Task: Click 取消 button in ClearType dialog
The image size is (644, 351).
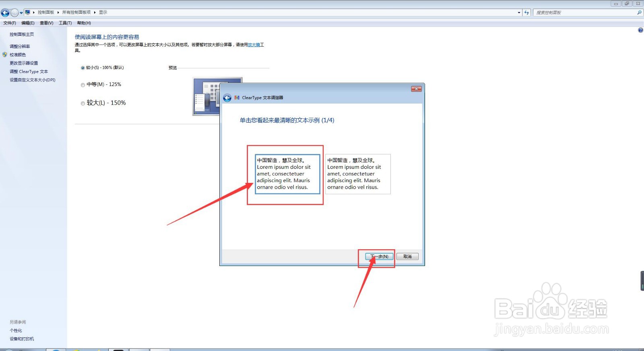Action: [407, 257]
